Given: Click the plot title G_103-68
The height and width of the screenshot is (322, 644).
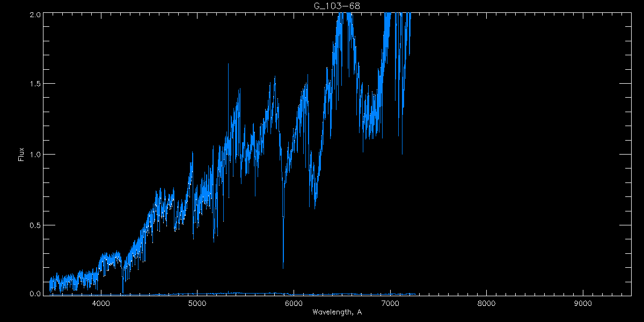Looking at the screenshot, I should coord(336,6).
